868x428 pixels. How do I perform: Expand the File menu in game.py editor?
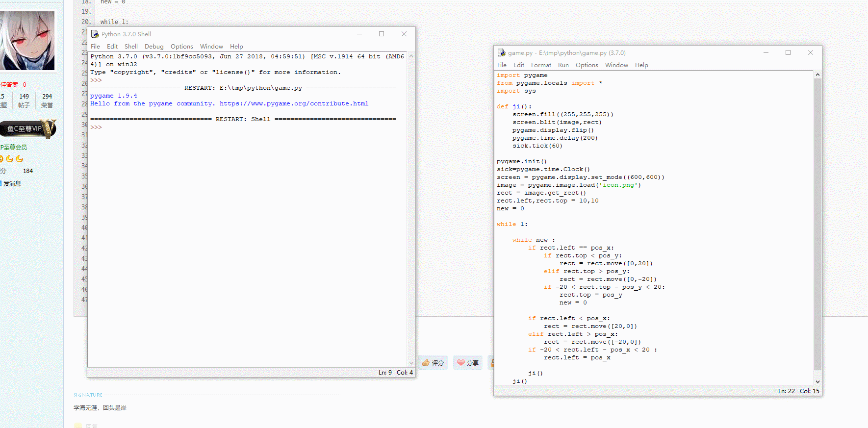click(x=502, y=65)
